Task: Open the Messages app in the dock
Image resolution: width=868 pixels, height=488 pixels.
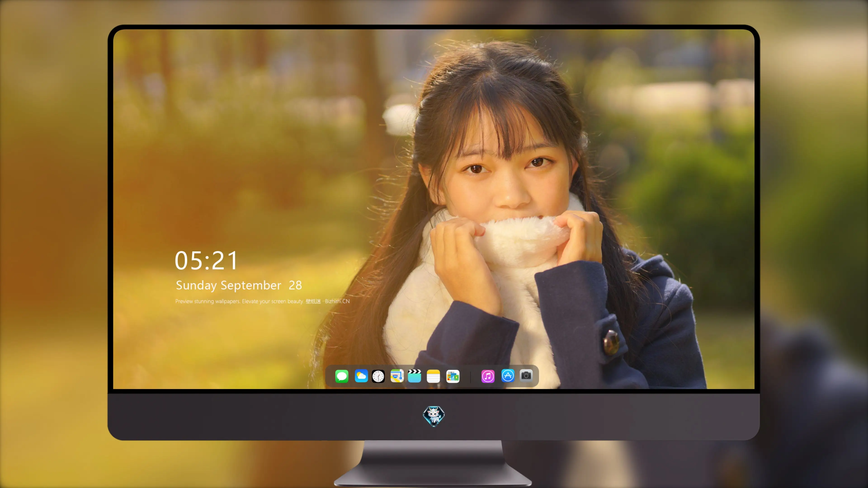Action: click(342, 376)
